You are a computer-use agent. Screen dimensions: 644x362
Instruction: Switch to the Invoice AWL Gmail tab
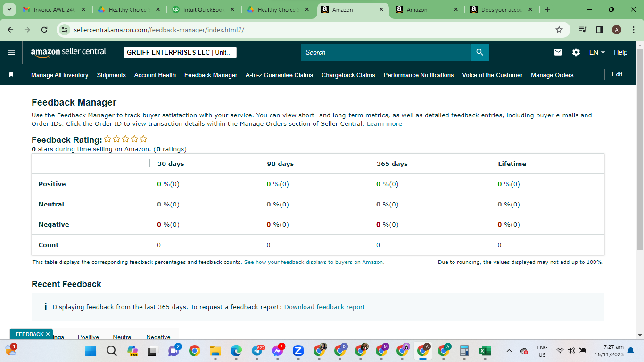coord(54,9)
